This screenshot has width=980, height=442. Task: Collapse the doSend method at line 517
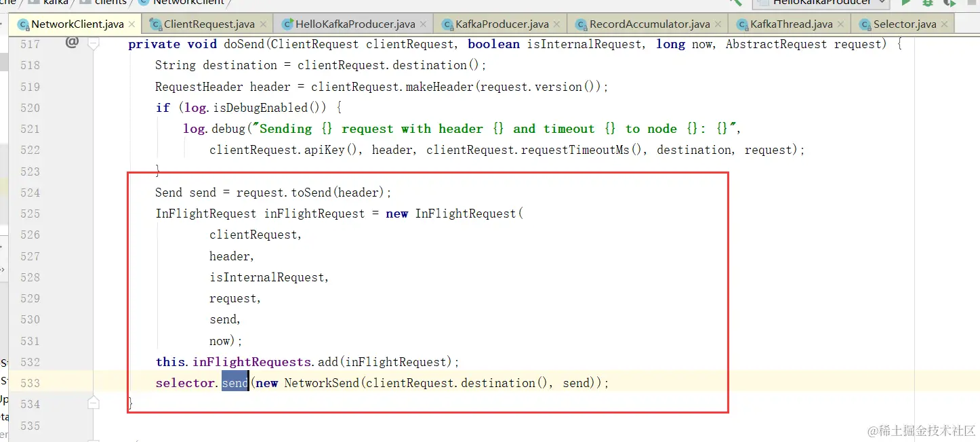click(x=94, y=43)
